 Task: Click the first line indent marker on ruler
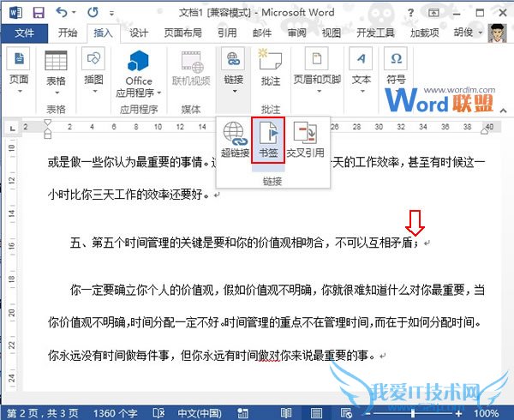tap(48, 123)
